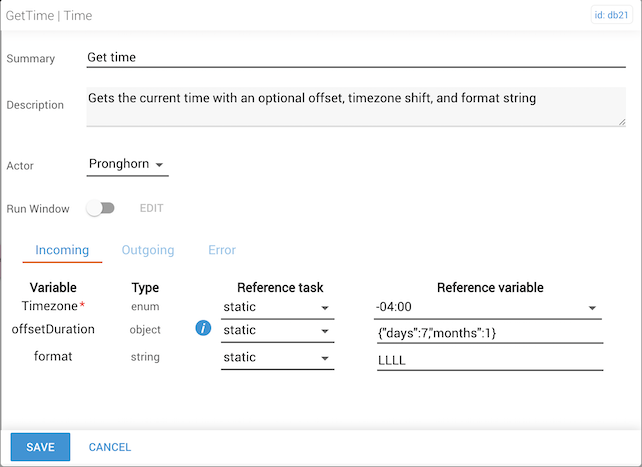Image resolution: width=642 pixels, height=467 pixels.
Task: Open format reference task dropdown
Action: click(276, 357)
